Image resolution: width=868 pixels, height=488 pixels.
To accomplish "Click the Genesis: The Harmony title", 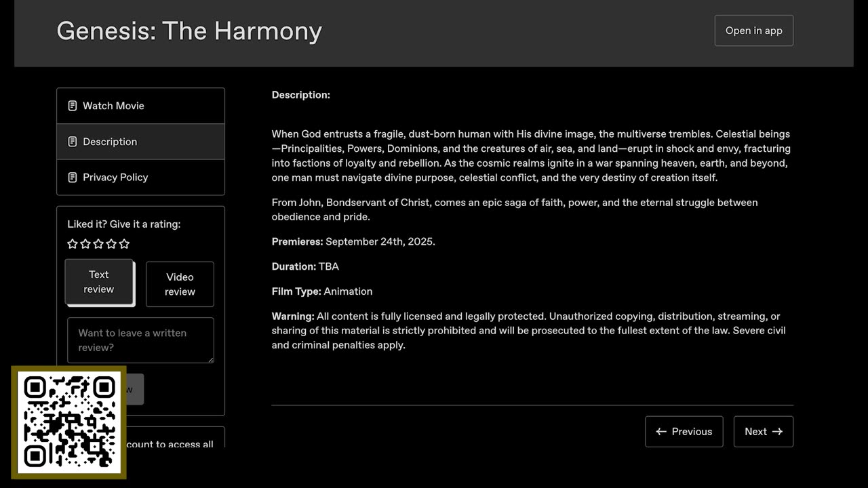I will tap(189, 31).
